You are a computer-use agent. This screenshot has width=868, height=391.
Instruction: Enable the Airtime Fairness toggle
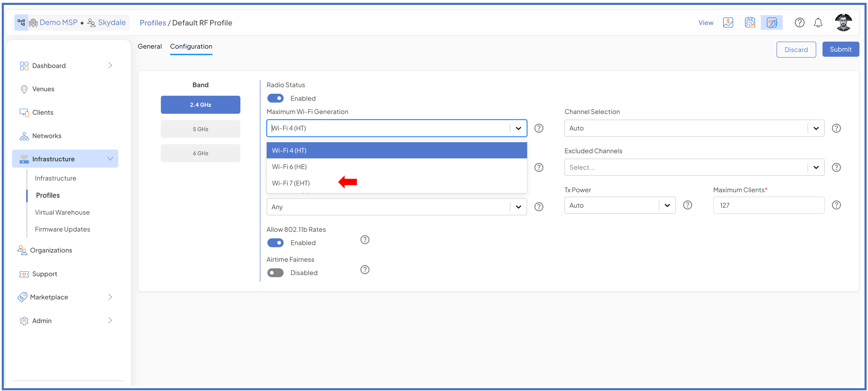pos(276,273)
